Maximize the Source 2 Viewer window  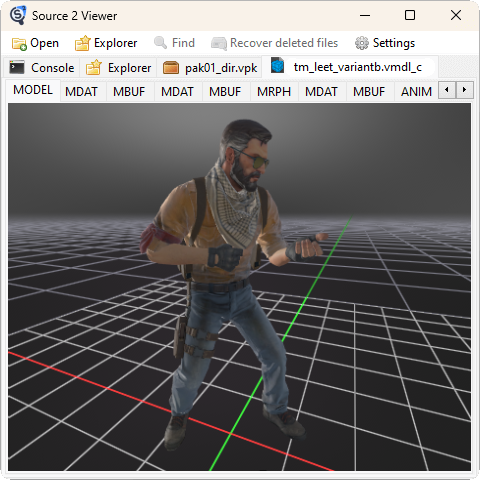[410, 15]
